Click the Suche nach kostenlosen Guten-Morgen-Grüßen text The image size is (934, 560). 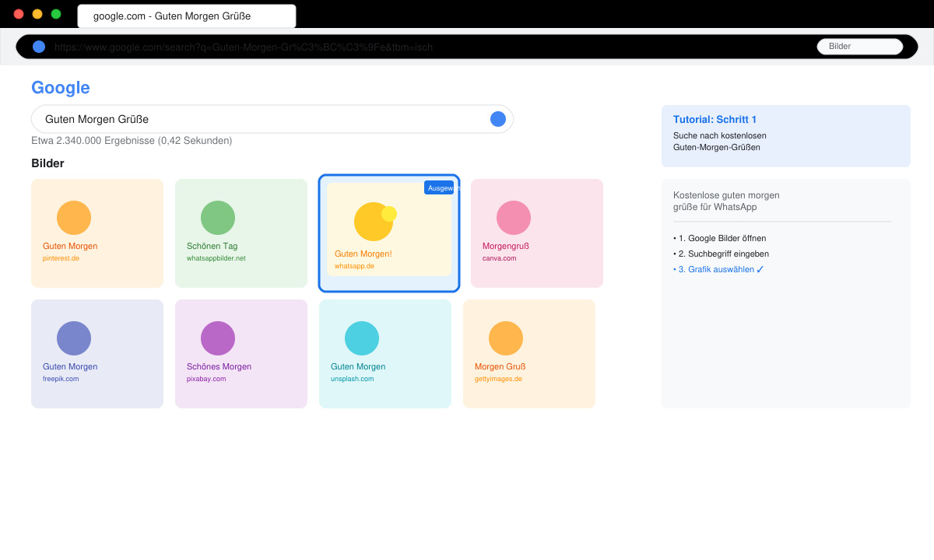720,141
